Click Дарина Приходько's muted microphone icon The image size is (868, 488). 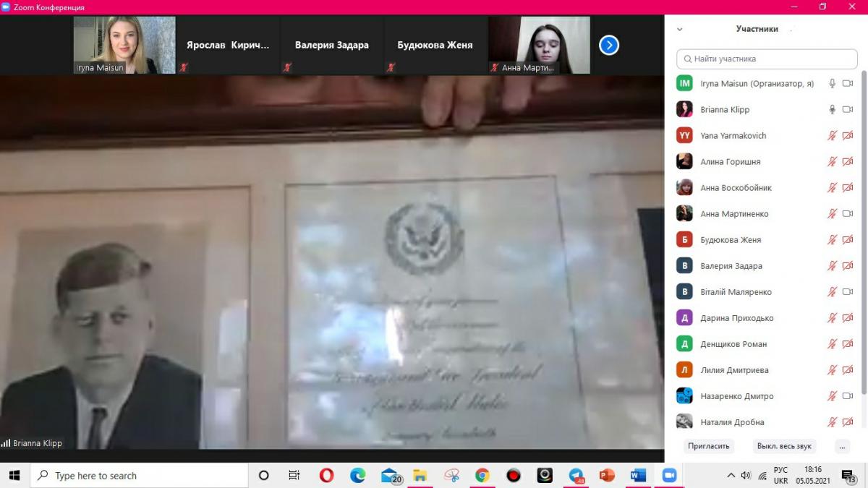pos(833,318)
